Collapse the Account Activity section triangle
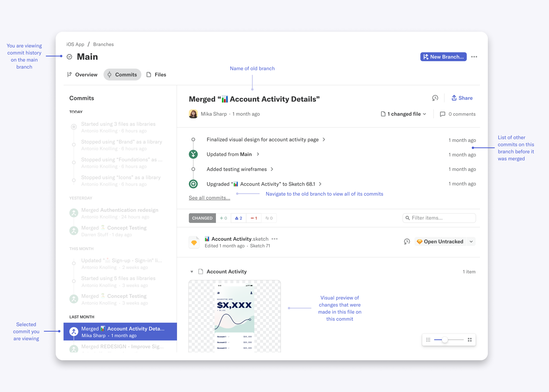The width and height of the screenshot is (549, 392). click(191, 271)
